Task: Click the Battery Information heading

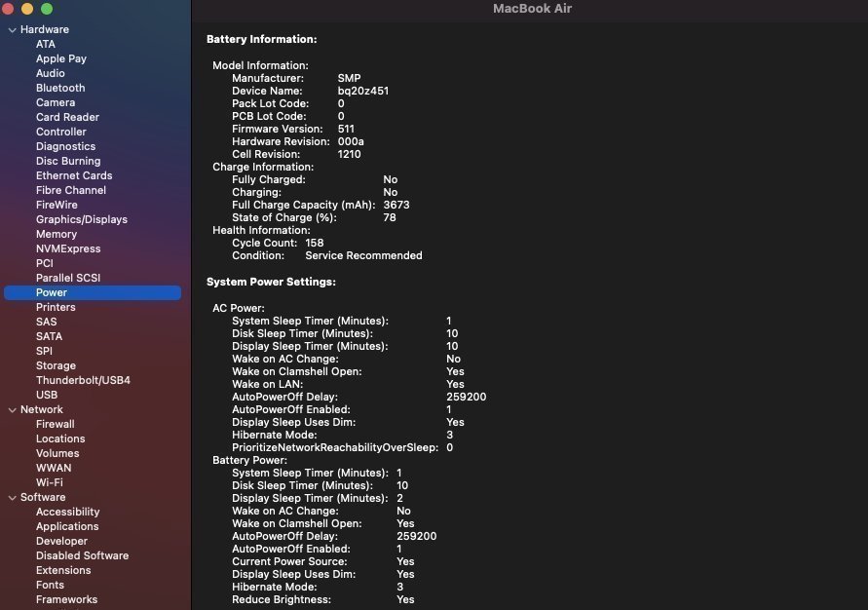Action: [261, 39]
